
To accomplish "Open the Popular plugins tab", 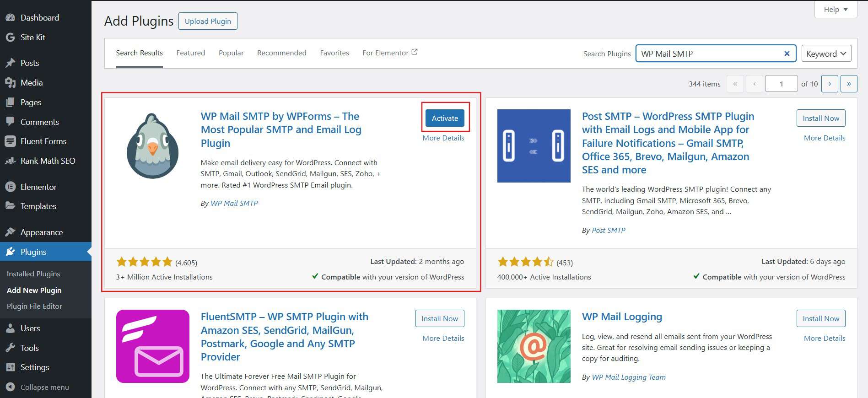I will [x=231, y=53].
